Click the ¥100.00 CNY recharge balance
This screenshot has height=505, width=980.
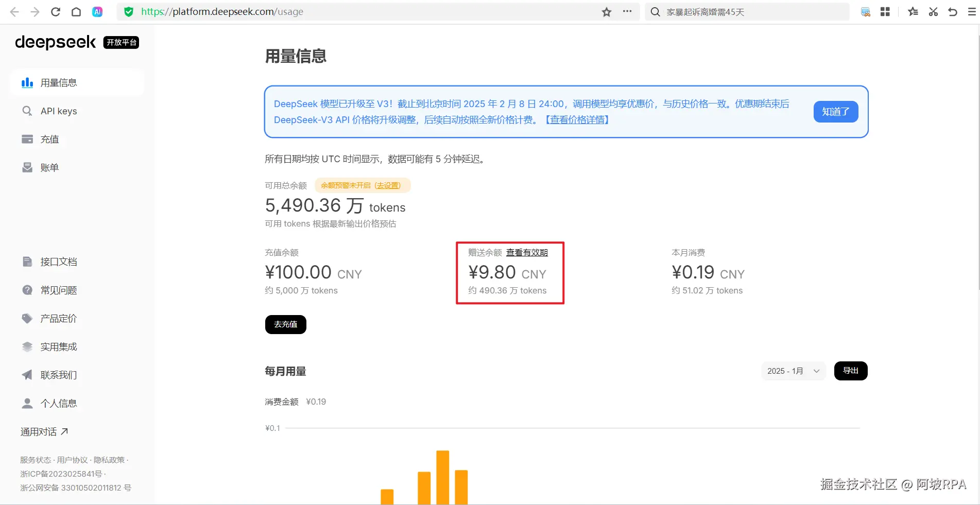(314, 272)
